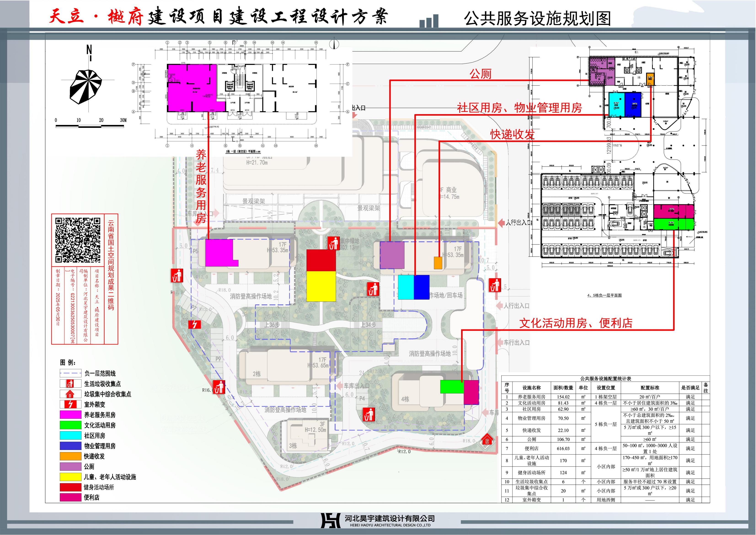756x535 pixels.
Task: Click the red house icon in legend
Action: pyautogui.click(x=70, y=394)
